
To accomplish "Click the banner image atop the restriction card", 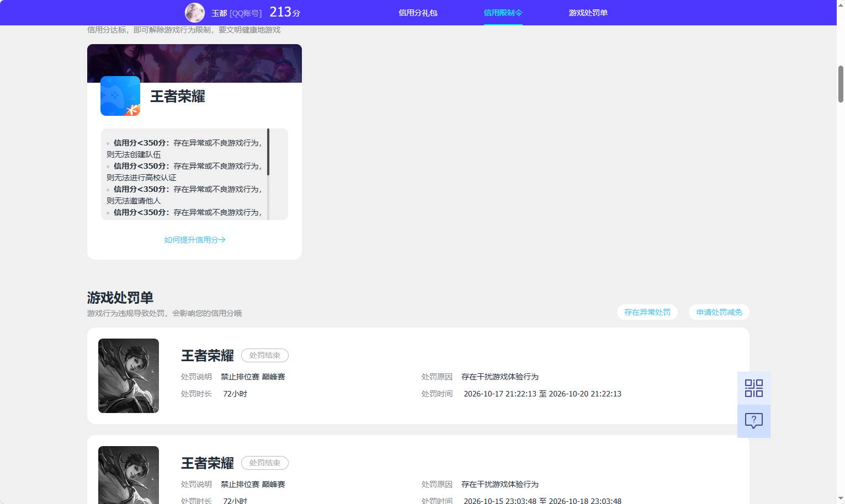I will pyautogui.click(x=194, y=63).
